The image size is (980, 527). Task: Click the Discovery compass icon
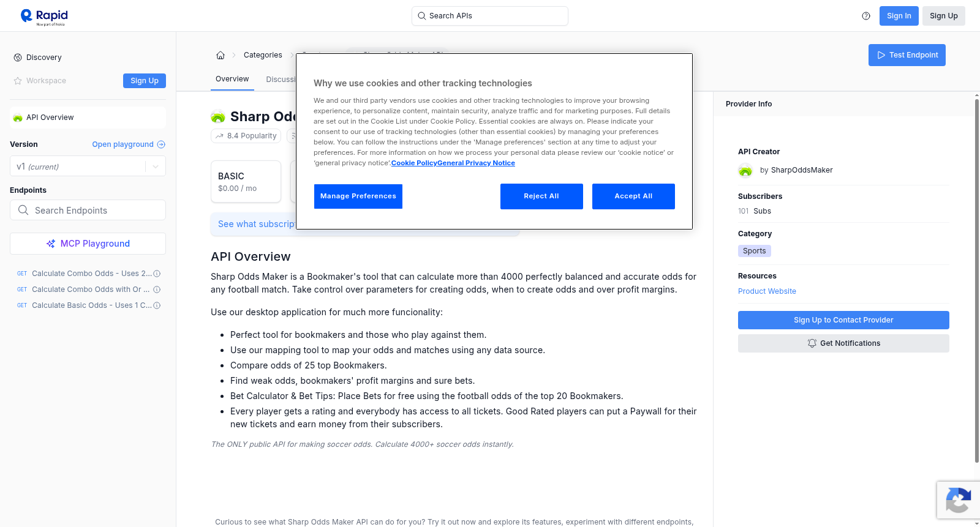coord(18,58)
